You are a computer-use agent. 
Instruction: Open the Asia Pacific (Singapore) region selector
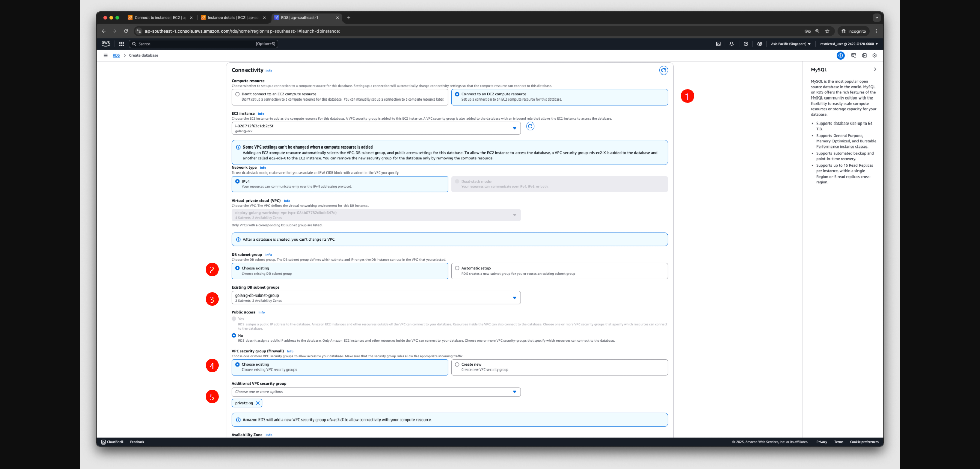[x=791, y=44]
